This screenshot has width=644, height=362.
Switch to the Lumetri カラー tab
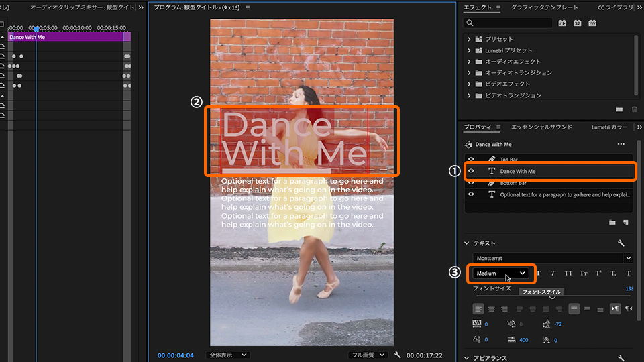tap(610, 127)
